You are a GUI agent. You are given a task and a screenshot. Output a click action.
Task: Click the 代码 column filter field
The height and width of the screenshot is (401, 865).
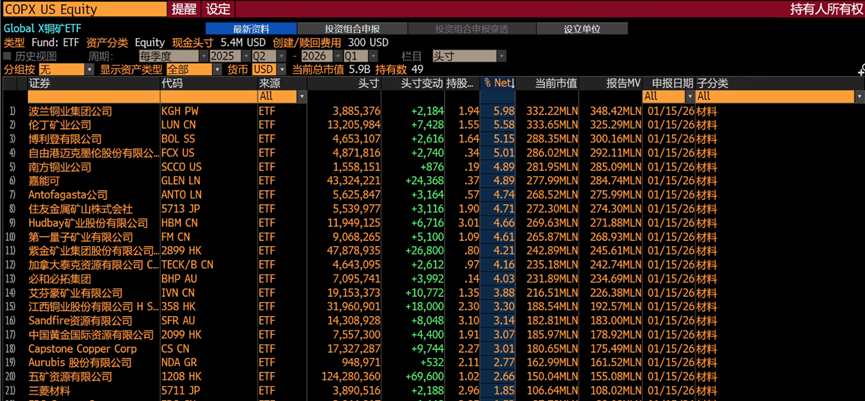click(x=209, y=97)
